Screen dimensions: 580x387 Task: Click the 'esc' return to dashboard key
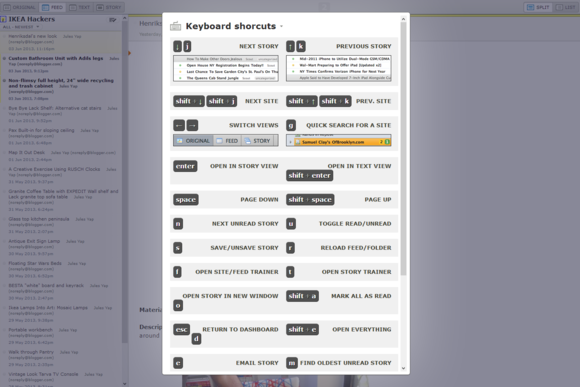pos(182,329)
